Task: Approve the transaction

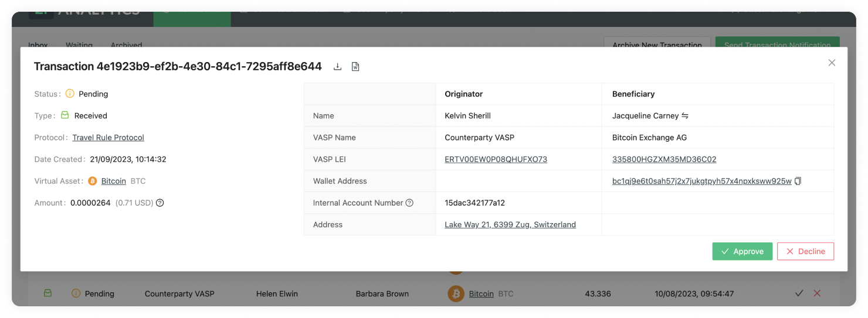Action: [x=742, y=251]
